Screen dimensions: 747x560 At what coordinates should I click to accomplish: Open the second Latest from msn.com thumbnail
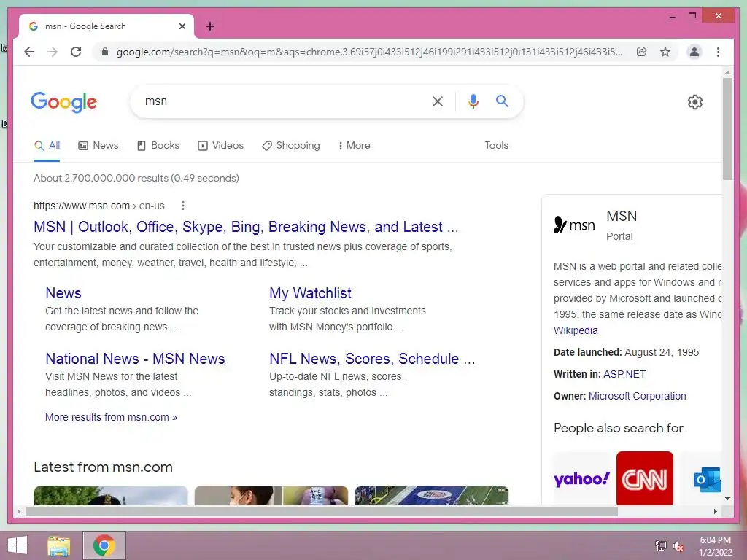[271, 495]
